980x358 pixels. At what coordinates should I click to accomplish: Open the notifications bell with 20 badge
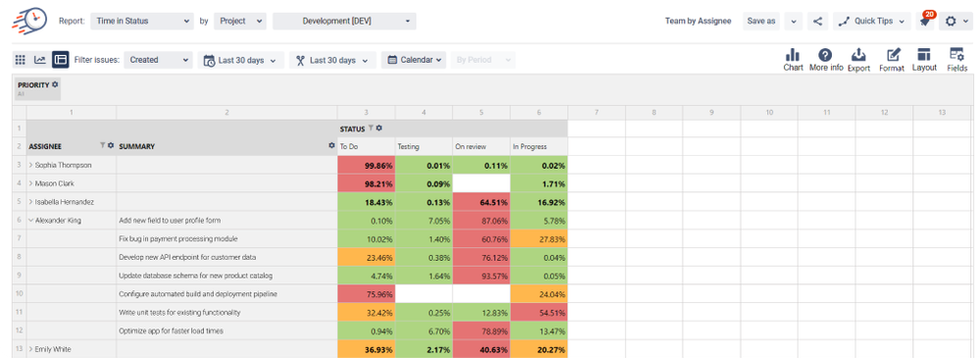pos(924,21)
